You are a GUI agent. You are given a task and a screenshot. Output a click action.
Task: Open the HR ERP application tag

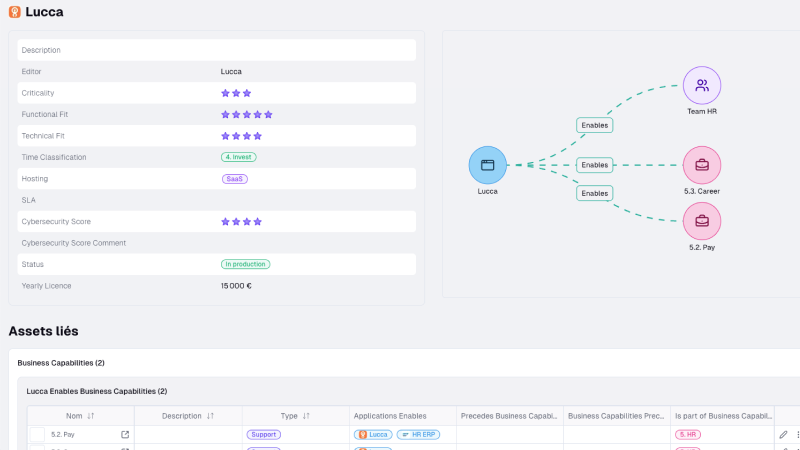418,435
